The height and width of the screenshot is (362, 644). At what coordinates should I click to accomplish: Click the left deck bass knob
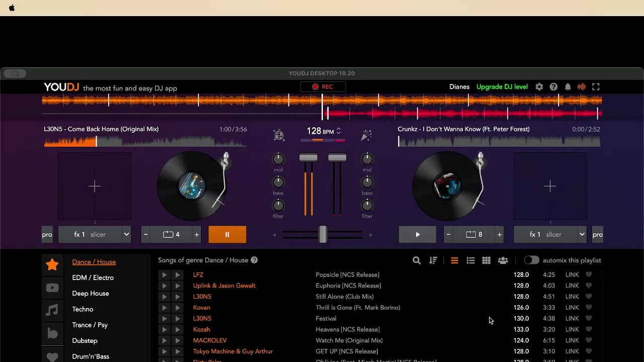click(x=278, y=182)
